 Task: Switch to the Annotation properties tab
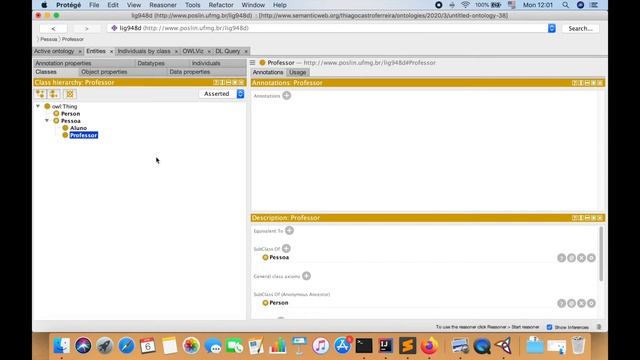(63, 63)
